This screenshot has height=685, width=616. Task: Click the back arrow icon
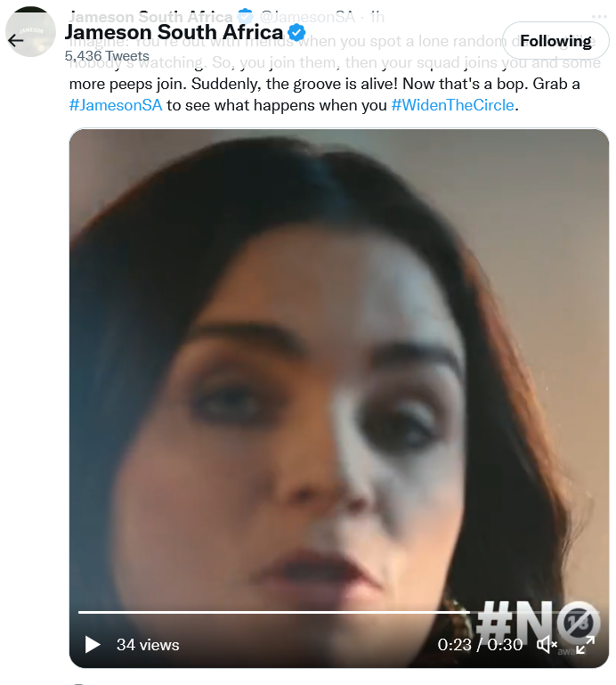15,41
